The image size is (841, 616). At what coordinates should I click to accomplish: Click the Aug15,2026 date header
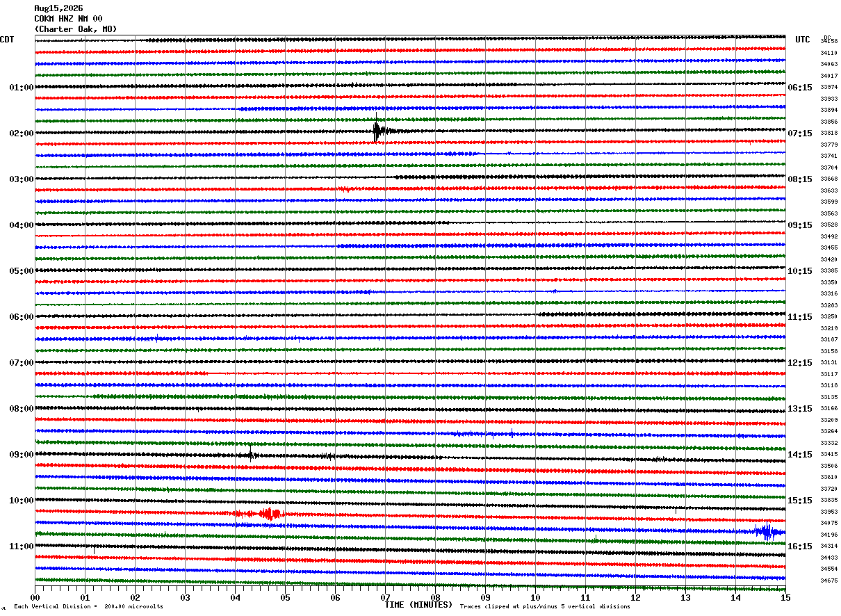[x=58, y=8]
